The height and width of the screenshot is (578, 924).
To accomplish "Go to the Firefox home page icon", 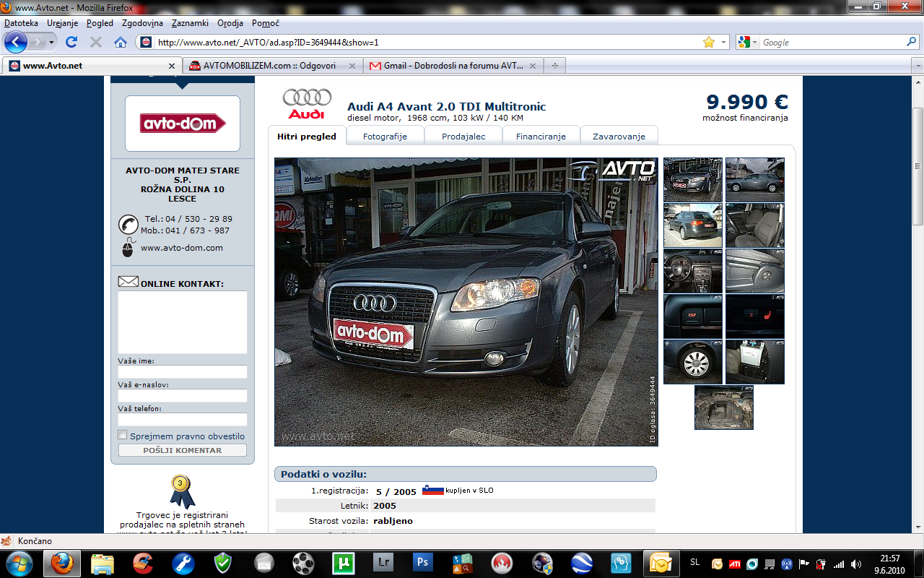I will 121,42.
